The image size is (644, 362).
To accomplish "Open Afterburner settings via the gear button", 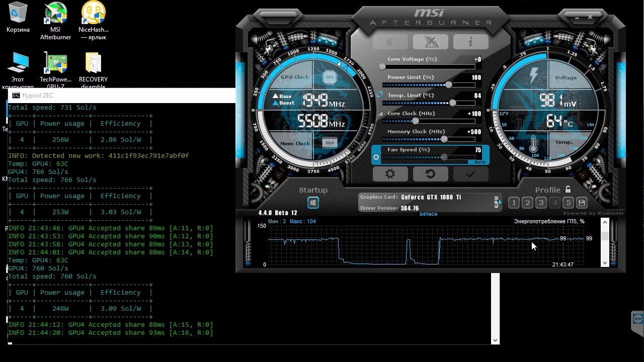I will 390,173.
